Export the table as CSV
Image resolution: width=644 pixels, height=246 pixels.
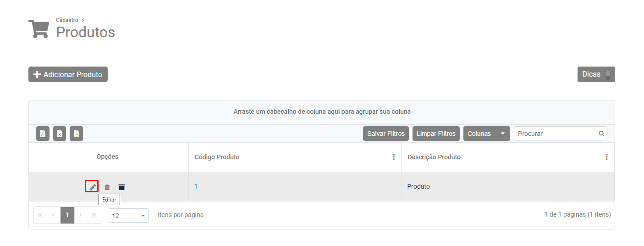click(x=76, y=134)
